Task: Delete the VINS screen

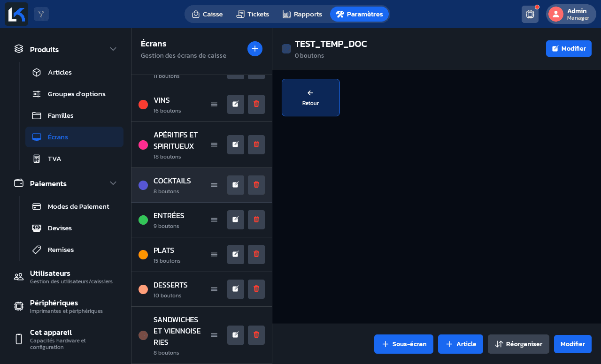Action: [x=256, y=104]
